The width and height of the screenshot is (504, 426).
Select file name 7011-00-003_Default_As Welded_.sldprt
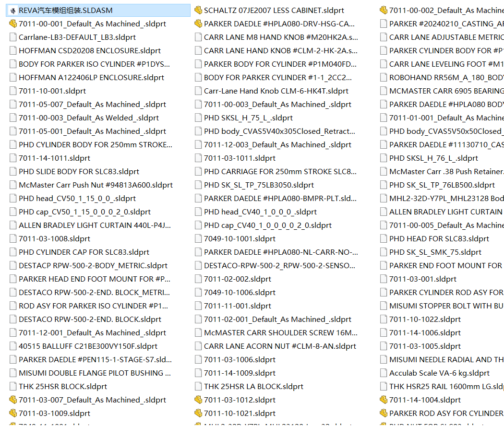pyautogui.click(x=89, y=118)
